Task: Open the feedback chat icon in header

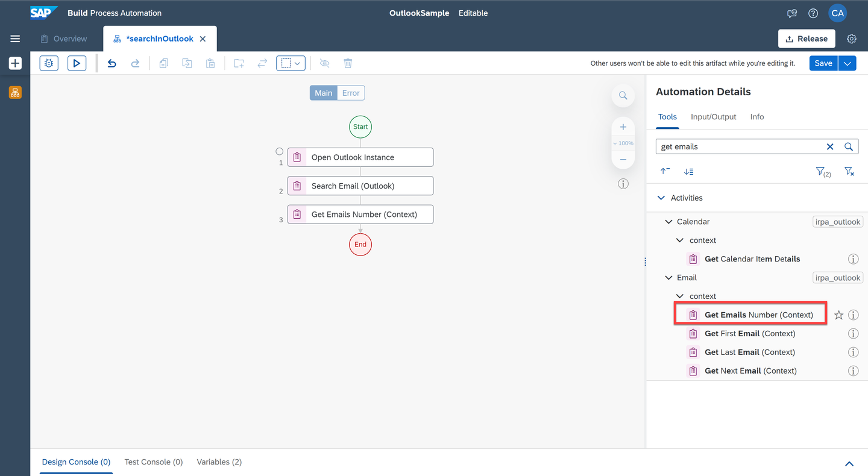Action: pyautogui.click(x=792, y=13)
